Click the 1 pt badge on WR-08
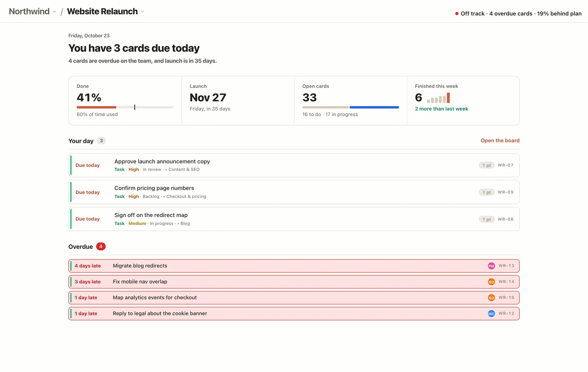 tap(487, 219)
